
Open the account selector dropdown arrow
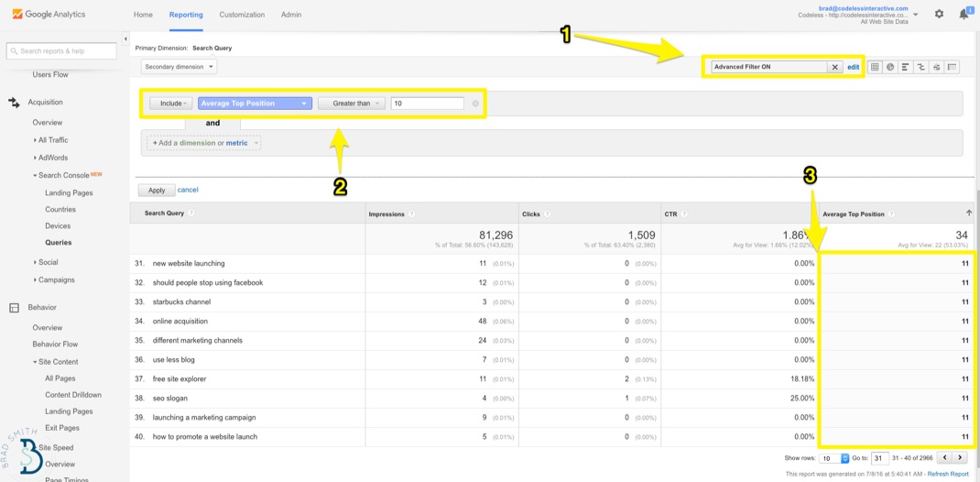(x=916, y=15)
